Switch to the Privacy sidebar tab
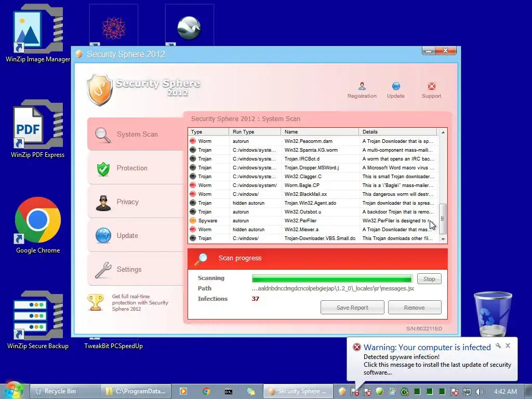Viewport: 532px width, 399px height. (x=135, y=202)
